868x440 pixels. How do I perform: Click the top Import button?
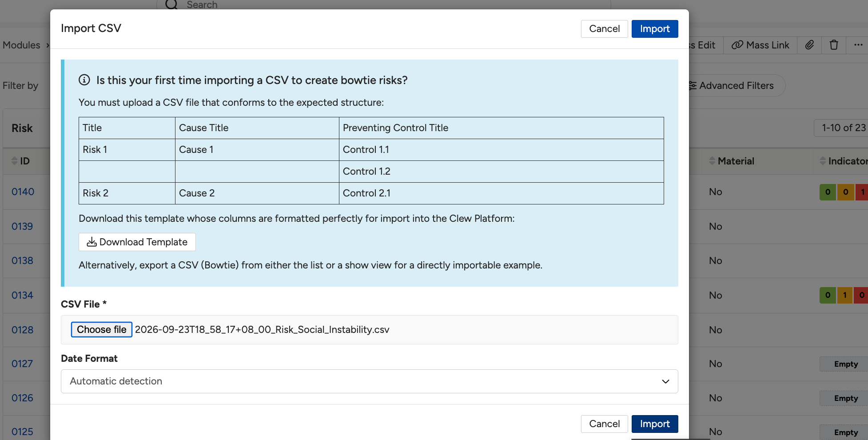(655, 29)
